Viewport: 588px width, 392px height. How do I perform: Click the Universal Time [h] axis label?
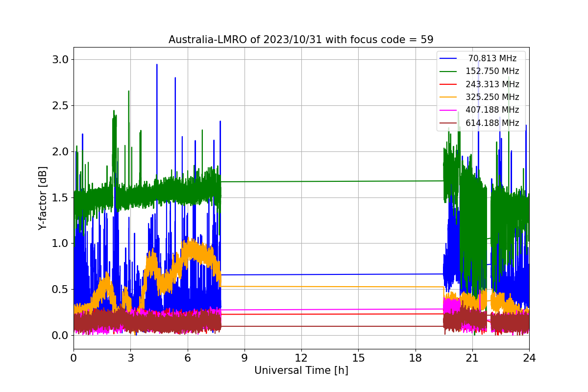(x=301, y=371)
